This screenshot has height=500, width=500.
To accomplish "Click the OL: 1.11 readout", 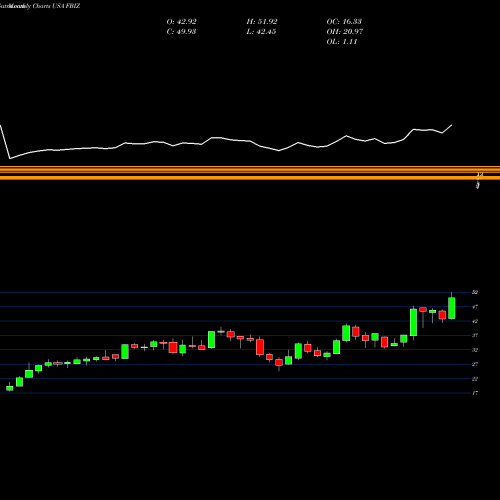I will click(x=342, y=42).
